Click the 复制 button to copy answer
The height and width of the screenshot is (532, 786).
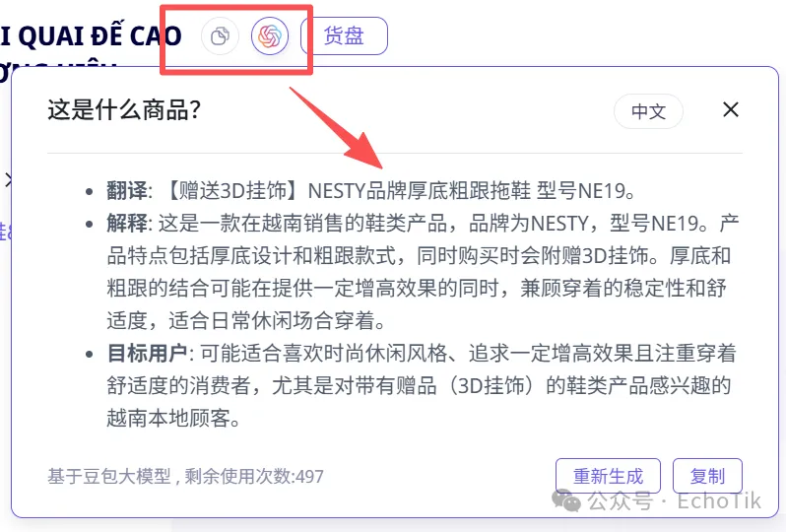point(707,476)
